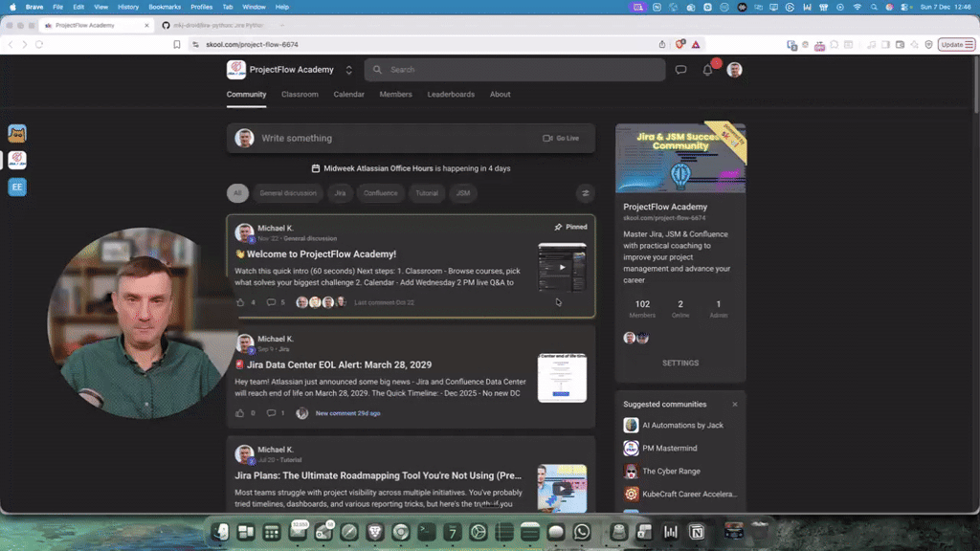Open the notifications bell
980x551 pixels.
pos(707,69)
